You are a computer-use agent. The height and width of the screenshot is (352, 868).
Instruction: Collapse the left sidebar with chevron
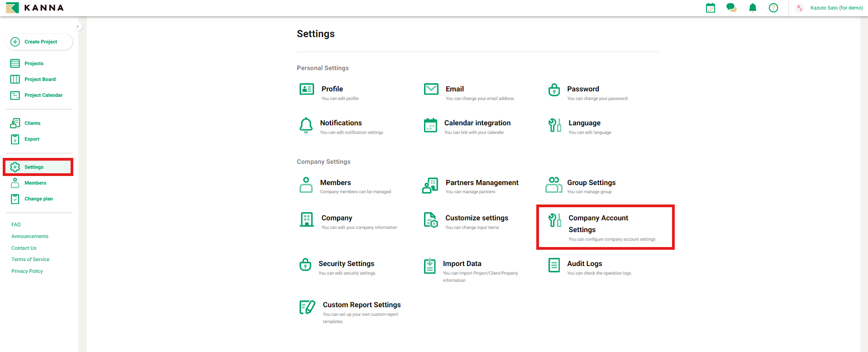pos(78,27)
